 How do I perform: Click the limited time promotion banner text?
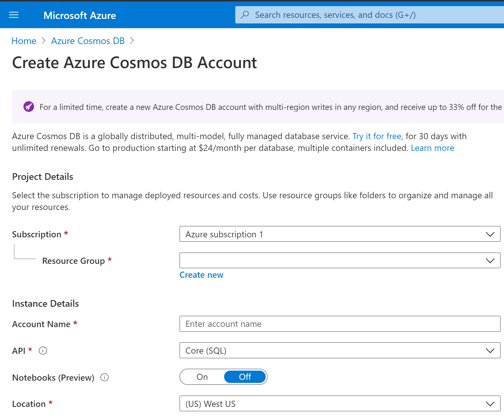tap(271, 107)
